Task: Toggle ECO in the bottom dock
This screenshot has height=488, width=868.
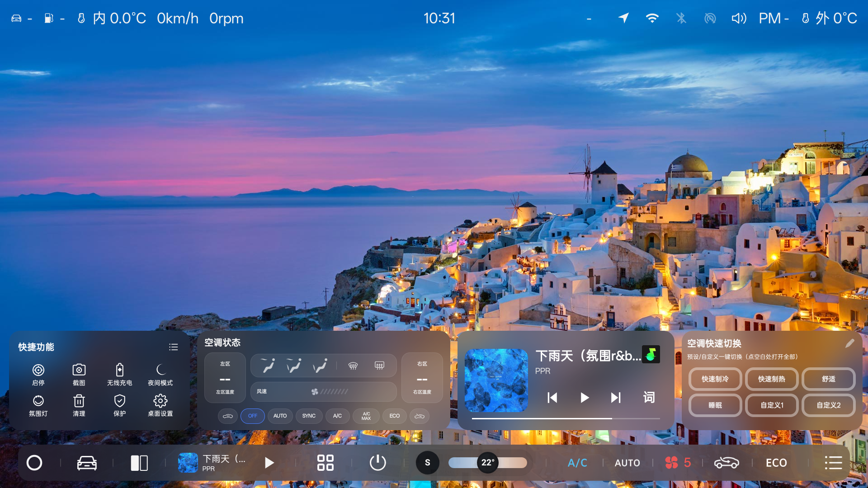Action: click(776, 463)
